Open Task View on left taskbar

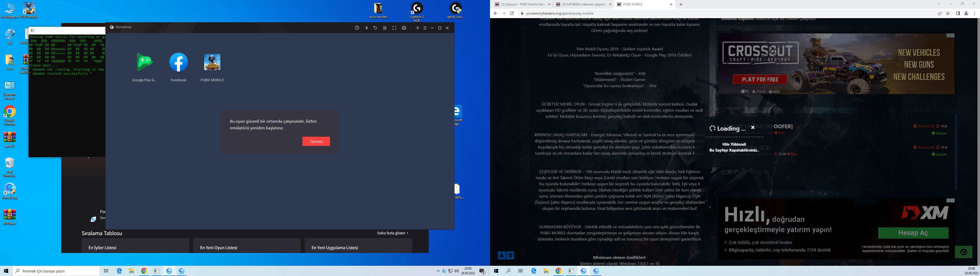click(106, 271)
